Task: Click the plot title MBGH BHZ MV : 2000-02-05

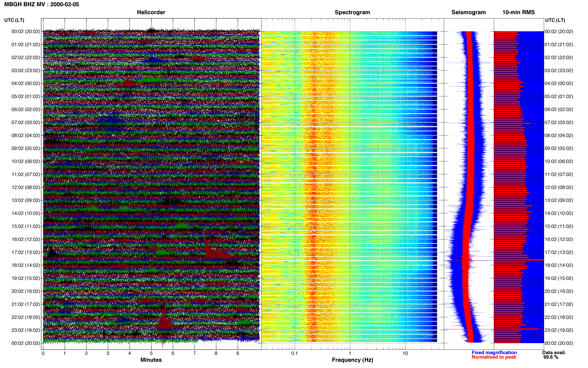Action: (x=42, y=4)
